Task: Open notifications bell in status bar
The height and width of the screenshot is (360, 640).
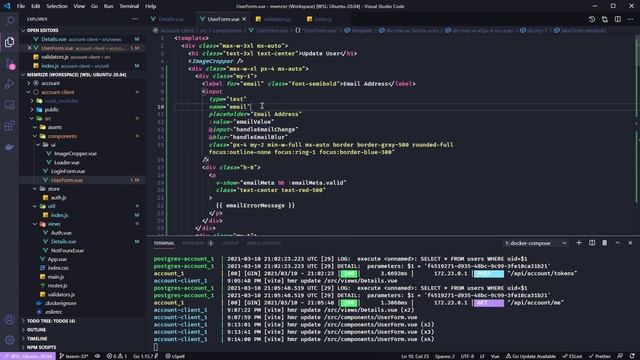Action: [632, 356]
